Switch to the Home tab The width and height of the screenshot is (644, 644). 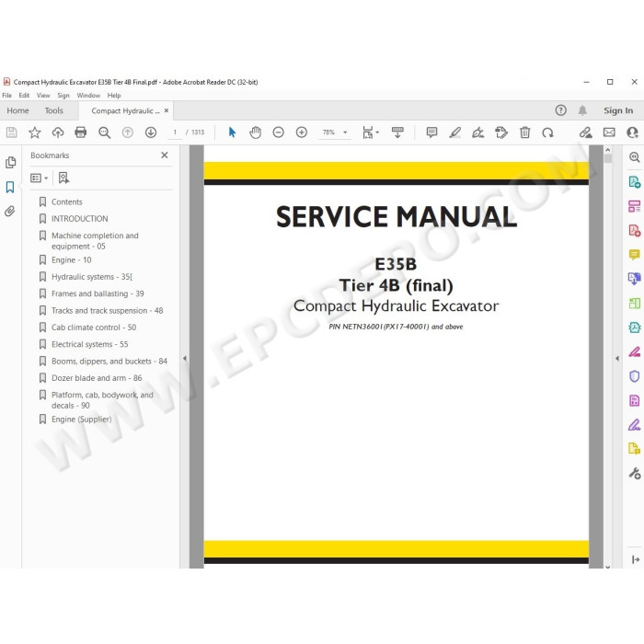coord(17,110)
